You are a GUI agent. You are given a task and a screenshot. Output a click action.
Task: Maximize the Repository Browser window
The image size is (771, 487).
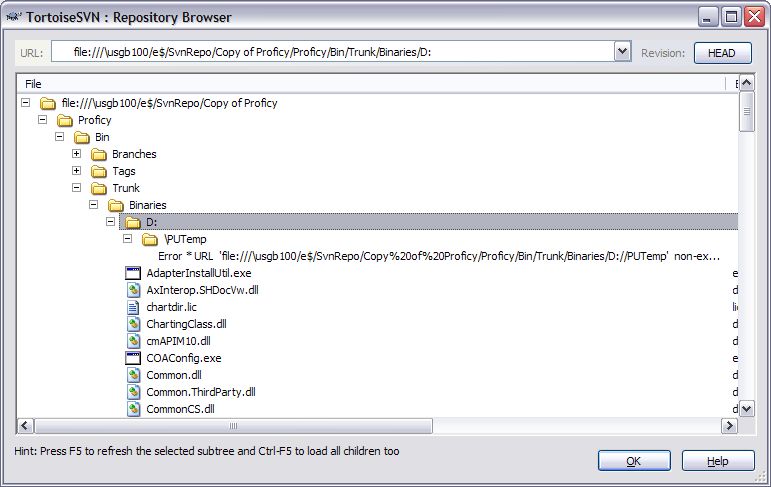coord(731,17)
